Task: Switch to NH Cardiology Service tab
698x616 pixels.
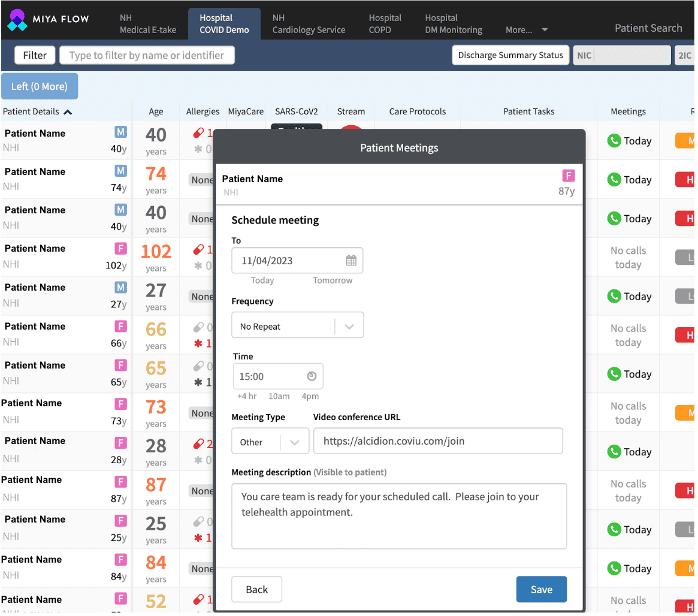Action: (309, 24)
